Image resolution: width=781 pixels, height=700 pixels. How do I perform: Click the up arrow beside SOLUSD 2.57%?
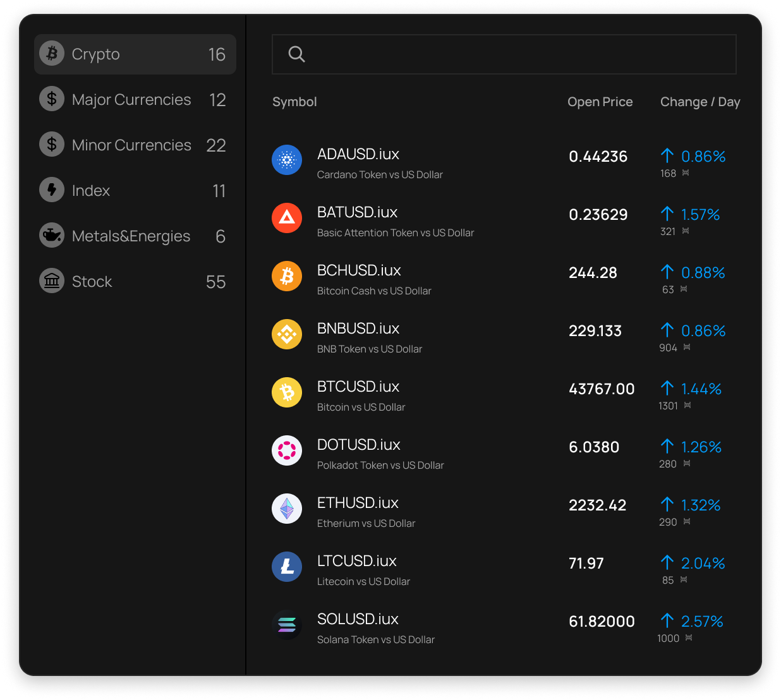tap(667, 621)
